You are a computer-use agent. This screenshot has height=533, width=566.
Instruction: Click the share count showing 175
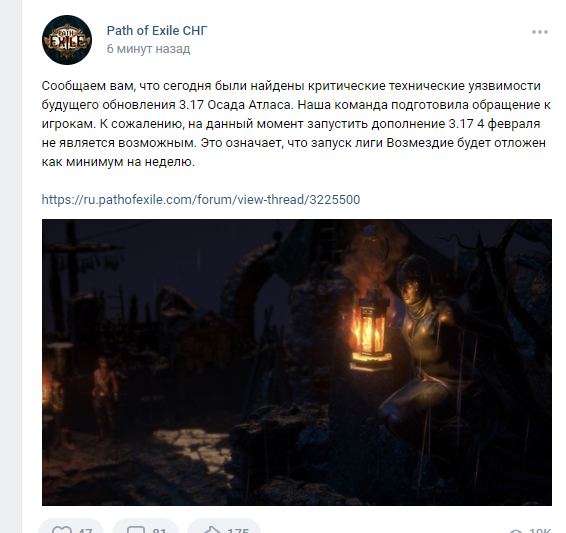click(x=238, y=530)
